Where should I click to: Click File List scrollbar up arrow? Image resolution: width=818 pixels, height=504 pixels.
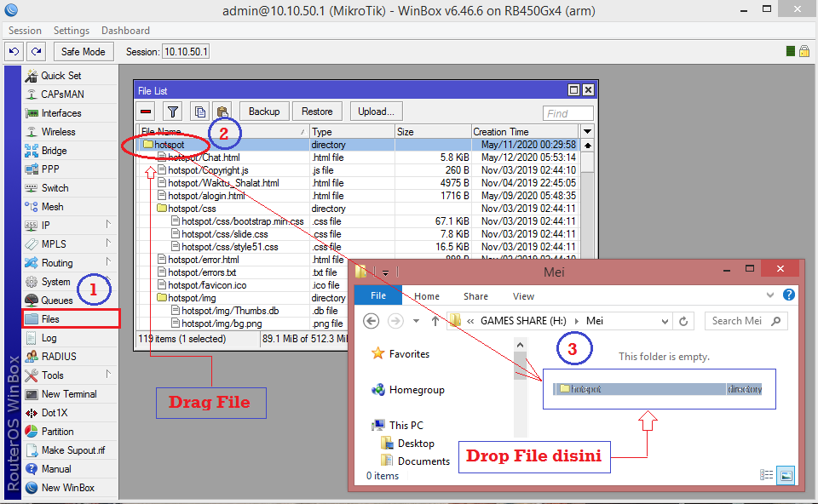tap(587, 146)
